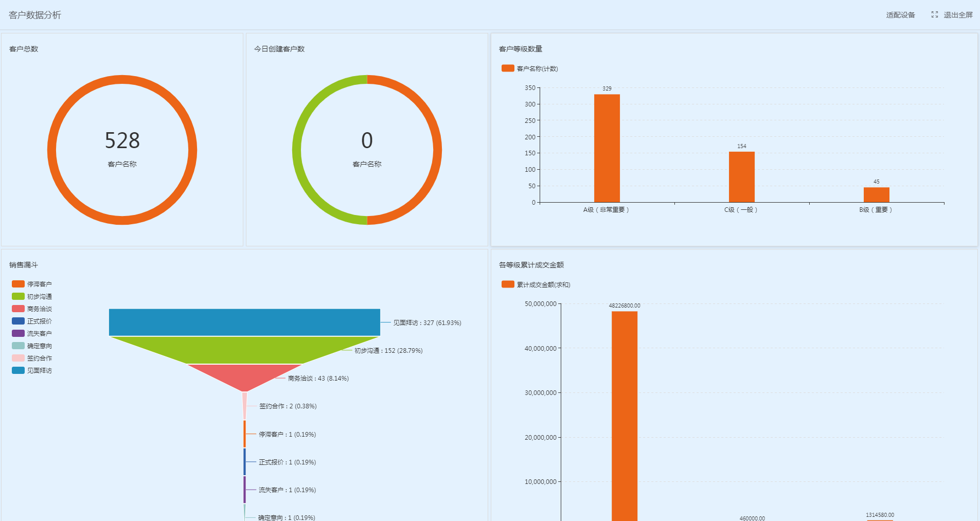Open 适配设备 option

tap(900, 15)
